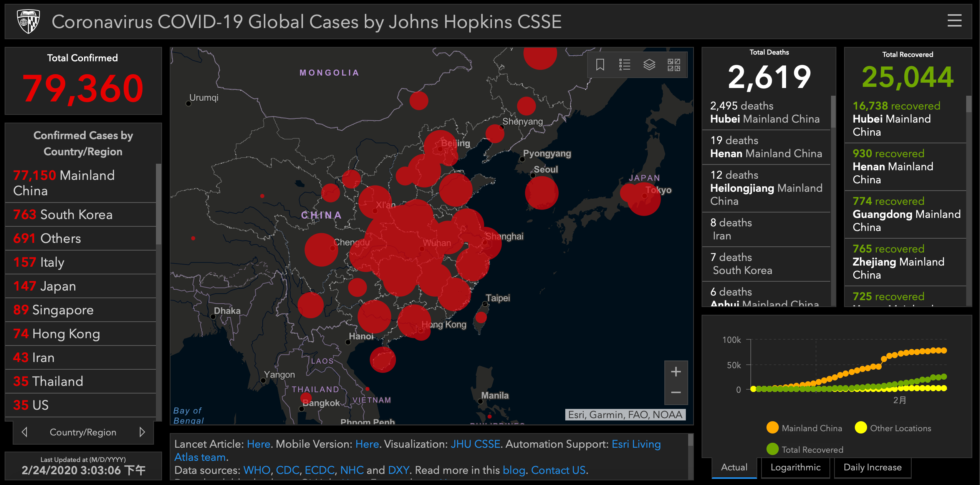This screenshot has width=980, height=485.
Task: Click '19 deaths Henan' entry
Action: pos(766,147)
